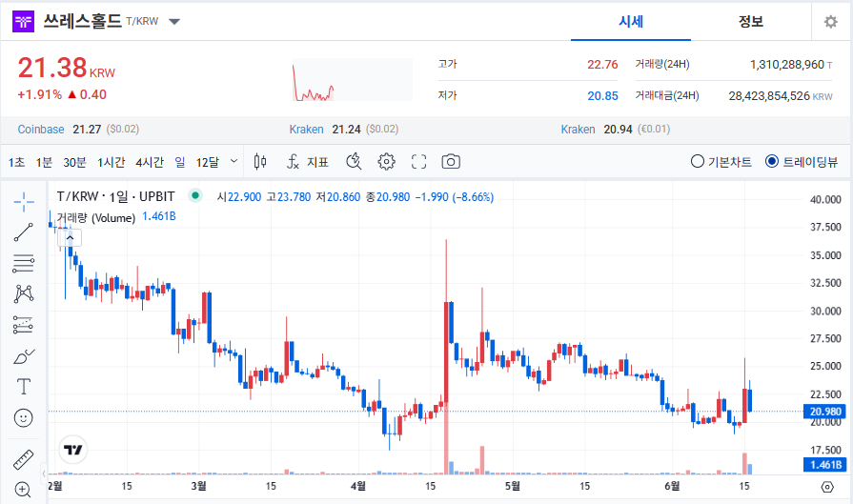
Task: Select the 30분 interval
Action: (74, 162)
